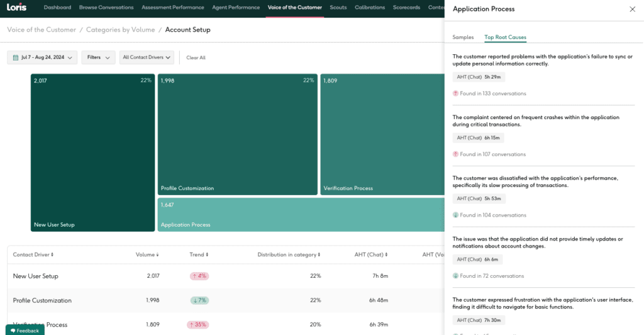
Task: Click Clear All filters link
Action: [196, 58]
